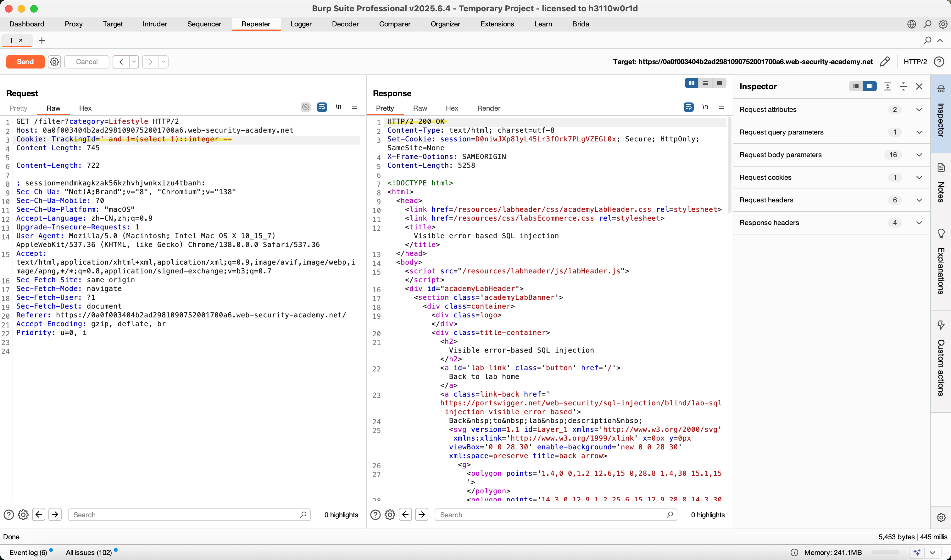The width and height of the screenshot is (951, 560).
Task: Open Explanations side panel
Action: click(941, 264)
